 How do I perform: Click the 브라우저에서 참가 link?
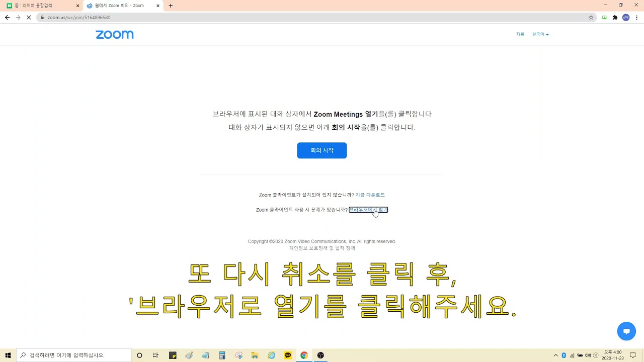(x=368, y=210)
